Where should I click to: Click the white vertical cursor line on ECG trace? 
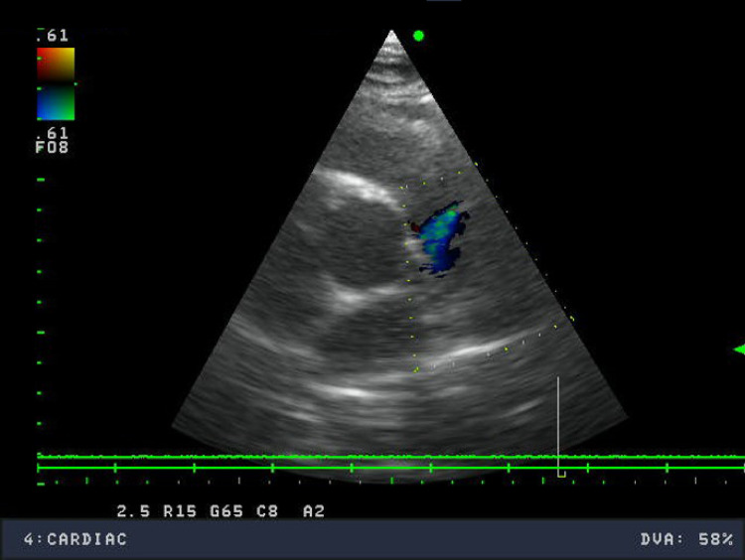558,425
